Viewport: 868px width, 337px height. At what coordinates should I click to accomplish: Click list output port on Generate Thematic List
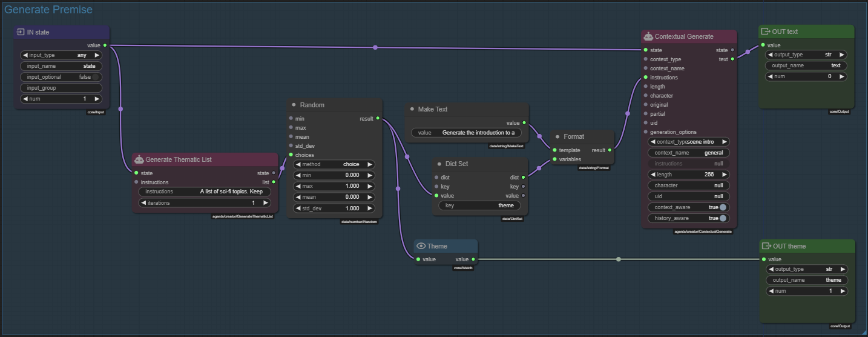274,182
